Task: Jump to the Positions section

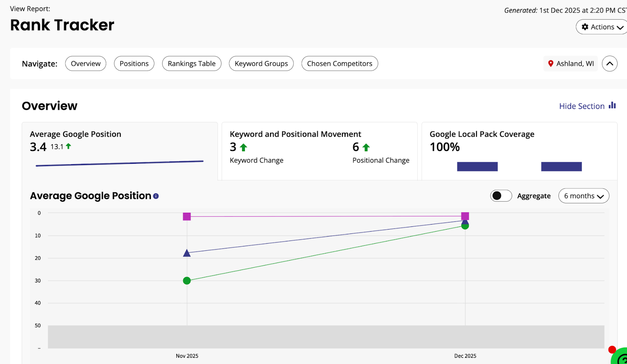Action: [134, 63]
